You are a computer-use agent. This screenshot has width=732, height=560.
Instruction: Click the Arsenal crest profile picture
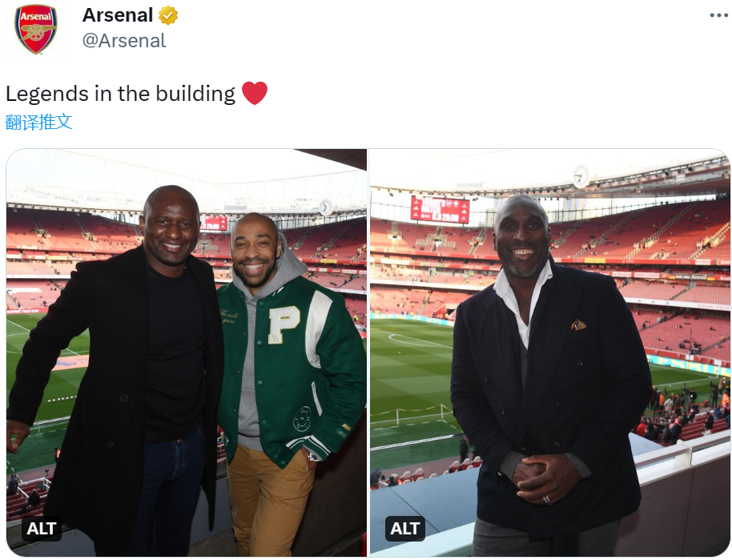click(35, 29)
